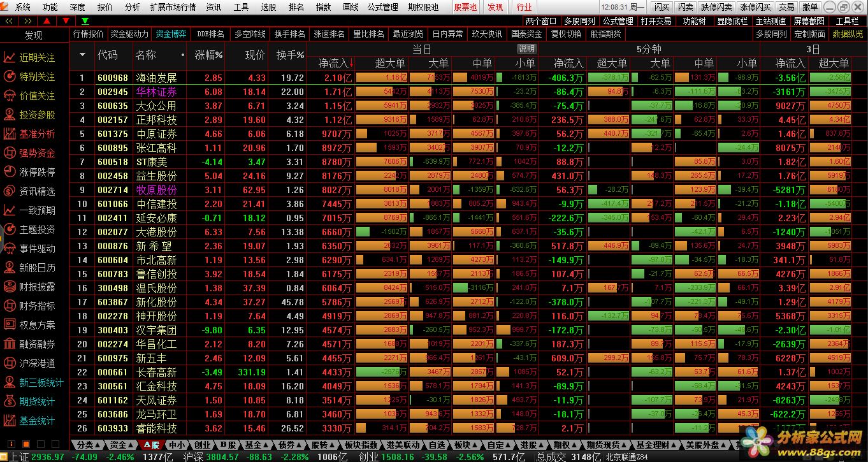868x462 pixels.
Task: Click the 撤单 button
Action: click(810, 7)
